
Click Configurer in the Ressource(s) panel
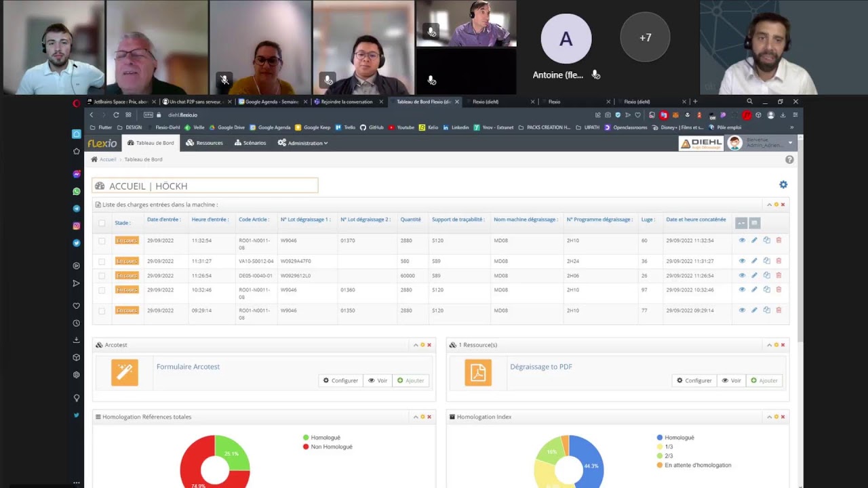pos(694,380)
